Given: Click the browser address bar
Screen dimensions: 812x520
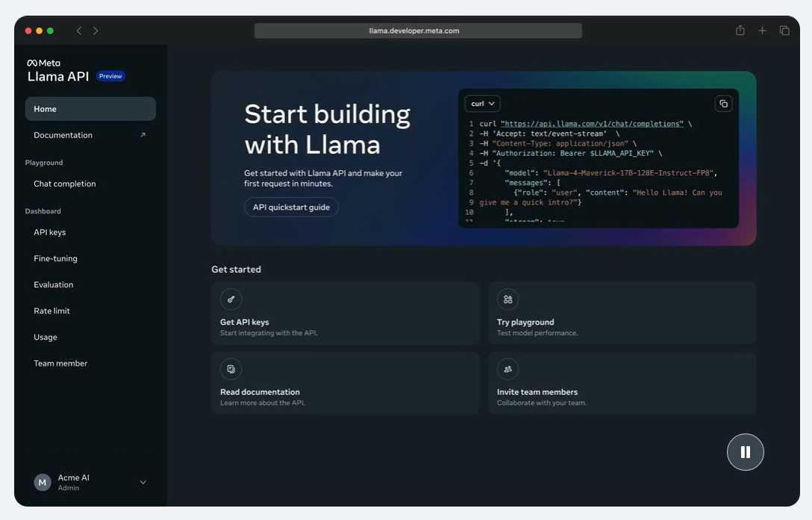Looking at the screenshot, I should [418, 31].
